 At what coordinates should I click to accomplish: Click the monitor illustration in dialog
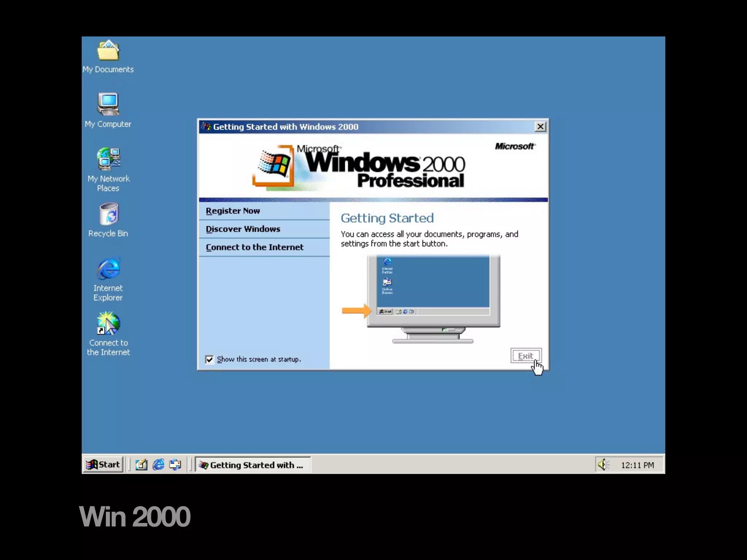433,299
